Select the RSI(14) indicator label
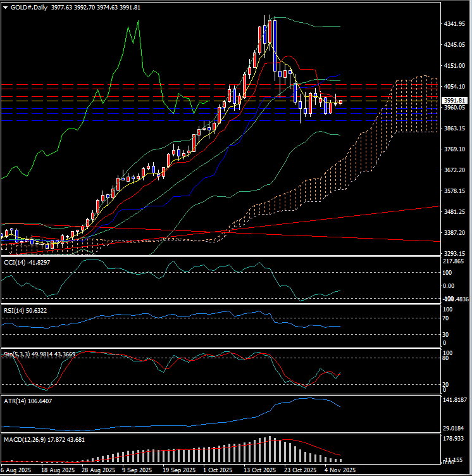This screenshot has width=472, height=476. tap(17, 310)
